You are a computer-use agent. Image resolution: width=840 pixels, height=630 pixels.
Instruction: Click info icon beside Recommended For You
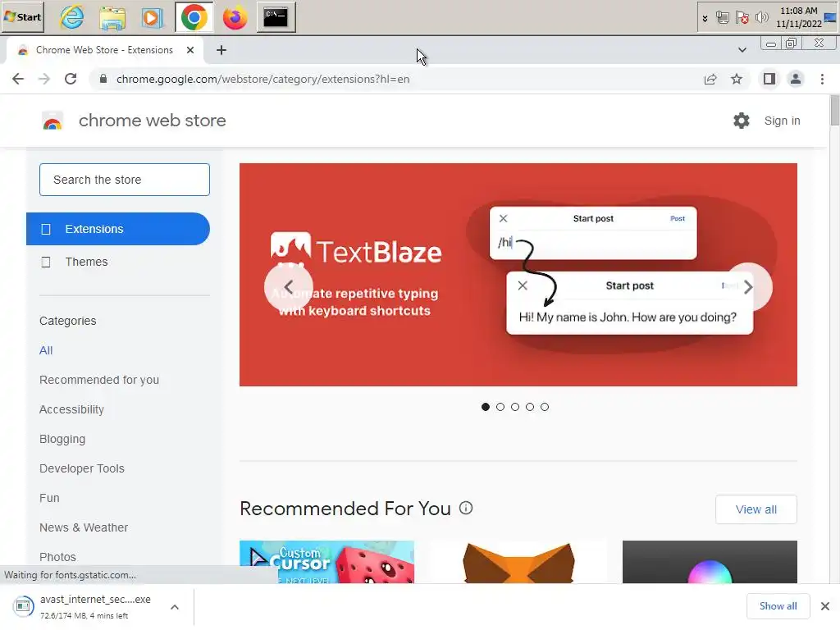click(466, 508)
